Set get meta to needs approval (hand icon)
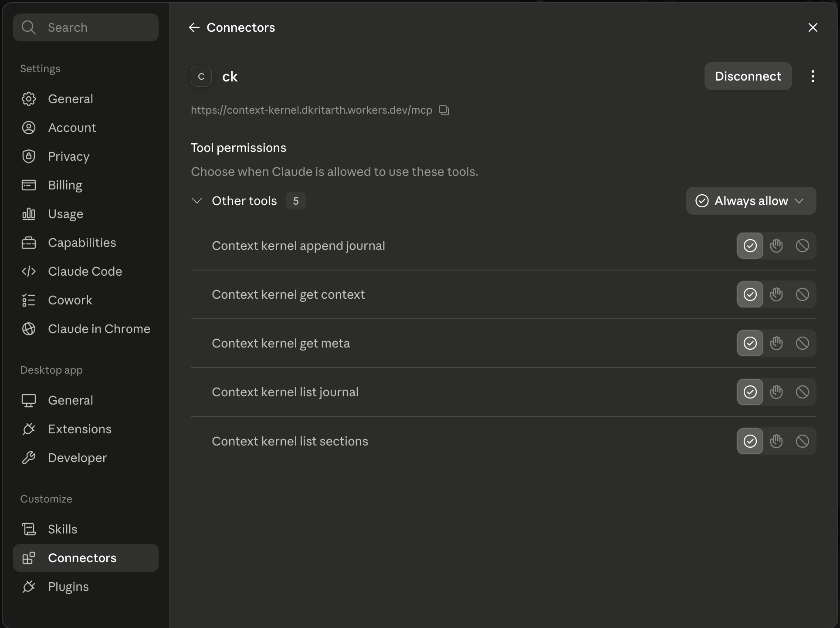The image size is (840, 628). (776, 343)
